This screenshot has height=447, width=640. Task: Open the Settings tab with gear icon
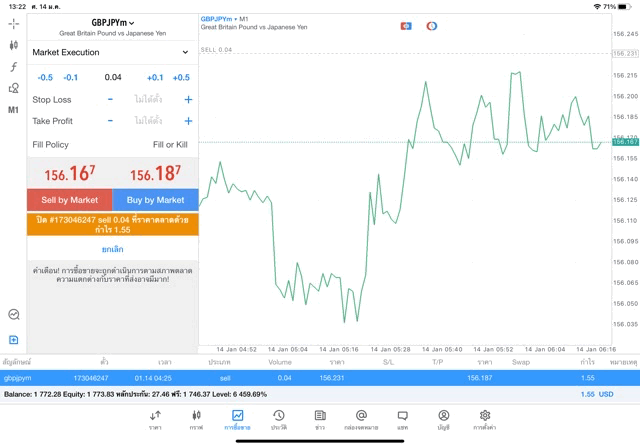[484, 420]
